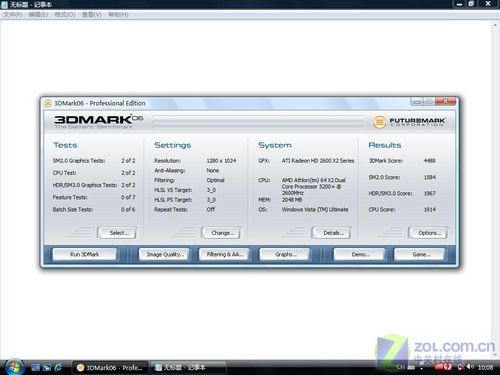Click the 3DMark Score value 4488
This screenshot has width=500, height=375.
(429, 161)
